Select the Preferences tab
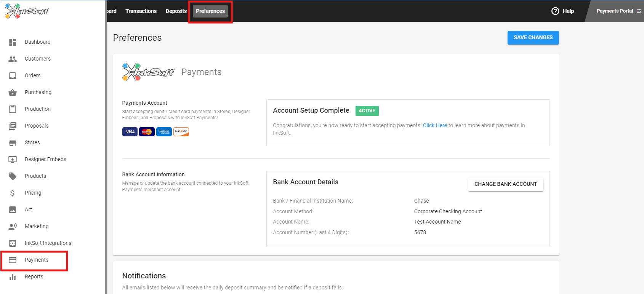Screen dimensions: 644x294 [210, 11]
